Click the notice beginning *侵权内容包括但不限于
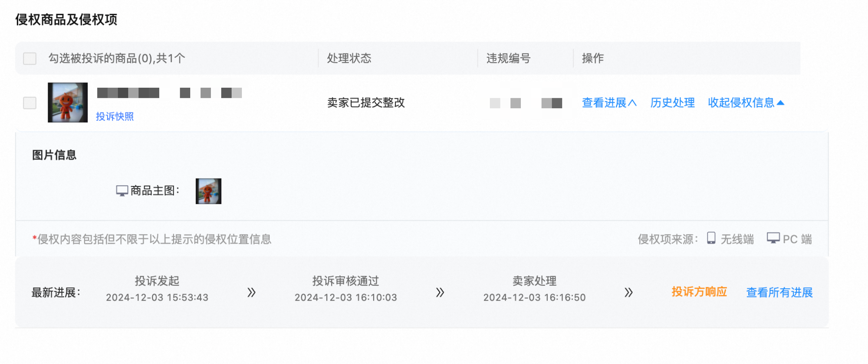Viewport: 868px width, 364px height. [x=152, y=239]
